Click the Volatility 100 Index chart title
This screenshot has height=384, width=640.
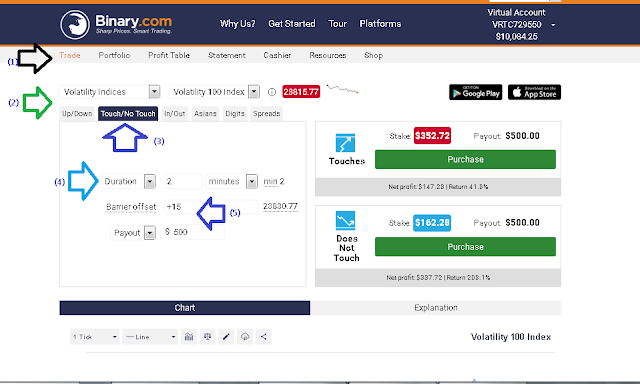511,337
